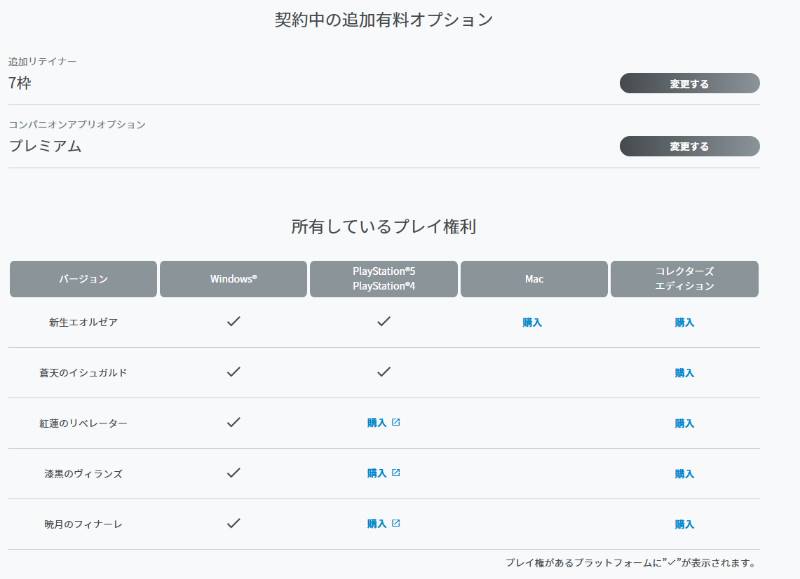Click 購入 for 漆黒のヴィランズ Collector's Edition
This screenshot has width=800, height=579.
(x=684, y=474)
